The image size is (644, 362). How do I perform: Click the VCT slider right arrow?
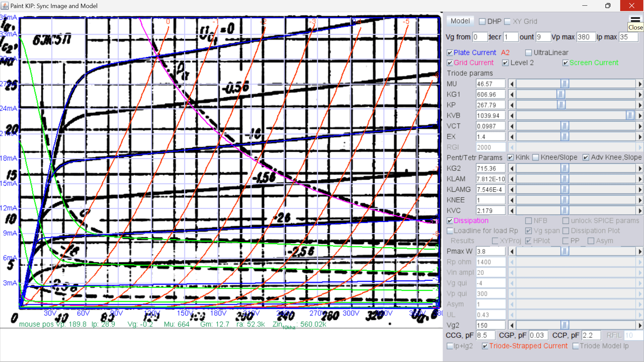pyautogui.click(x=640, y=126)
